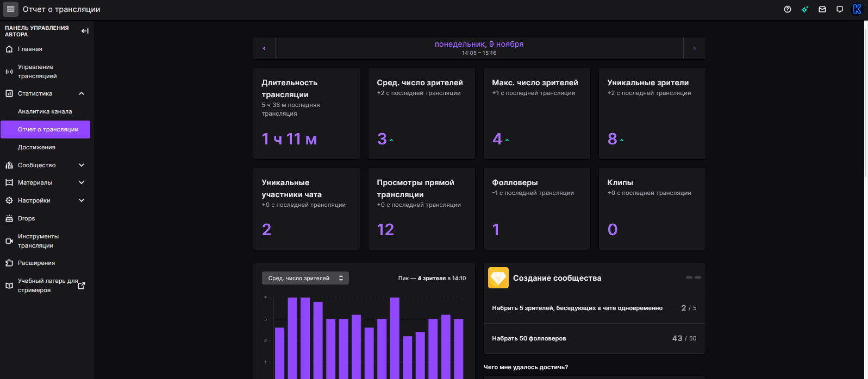
Task: Click the ПАНЕЛЬ УПРАВЛЕНИЯ АВТОРА header
Action: coord(37,31)
